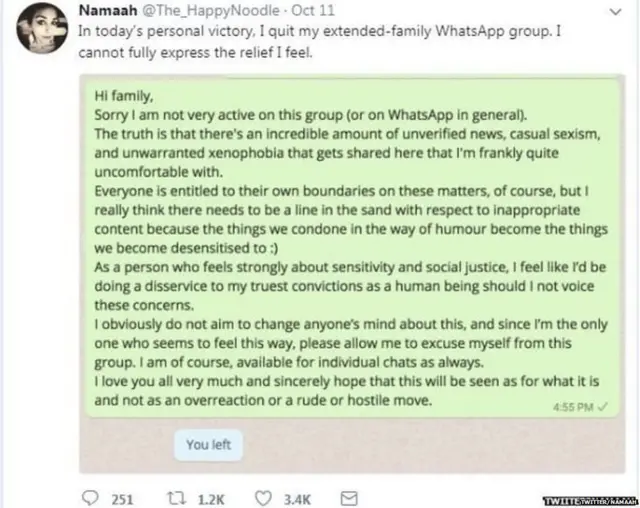Click the 'Hi family,' greeting line
Viewport: 640px width, 508px height.
pos(121,97)
